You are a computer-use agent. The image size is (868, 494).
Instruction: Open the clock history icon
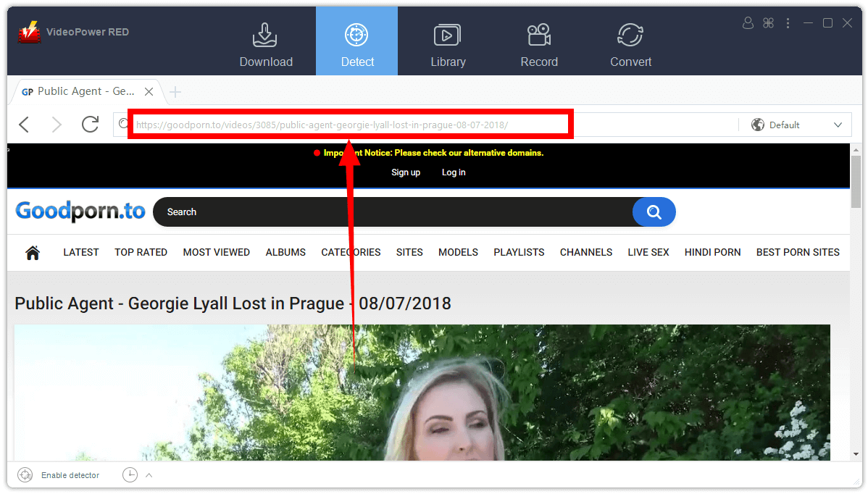(130, 474)
